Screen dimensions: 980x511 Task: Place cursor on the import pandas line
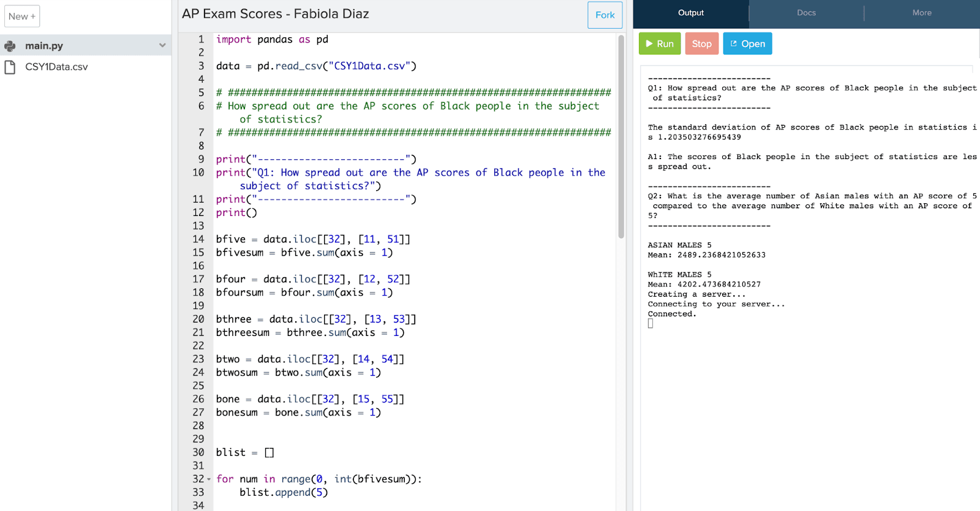click(x=272, y=40)
